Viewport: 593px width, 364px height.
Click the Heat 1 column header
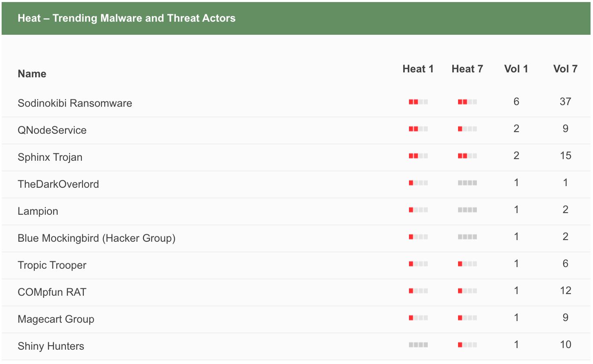pyautogui.click(x=418, y=69)
